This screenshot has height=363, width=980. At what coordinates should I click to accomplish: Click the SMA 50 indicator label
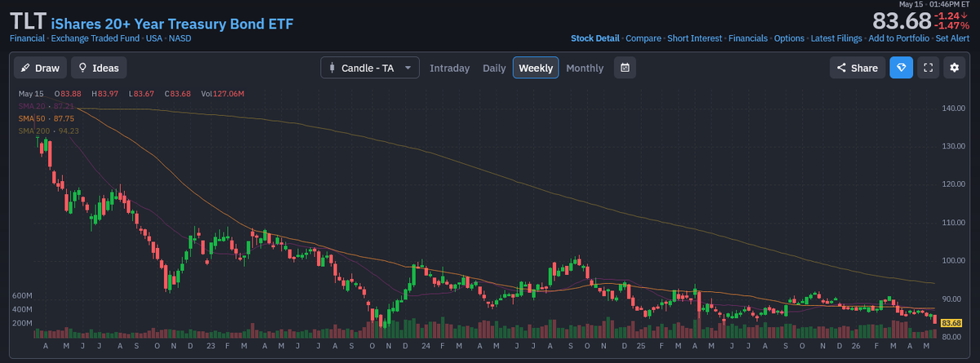[47, 118]
